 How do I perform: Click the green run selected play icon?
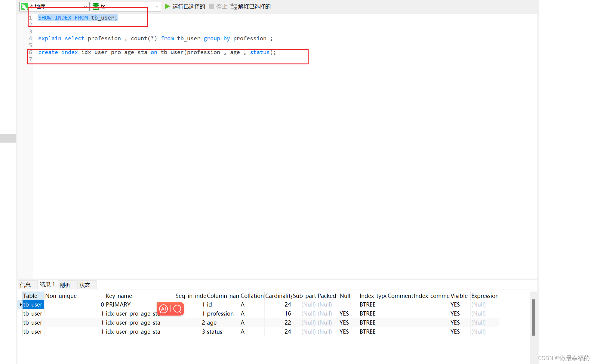click(x=168, y=6)
